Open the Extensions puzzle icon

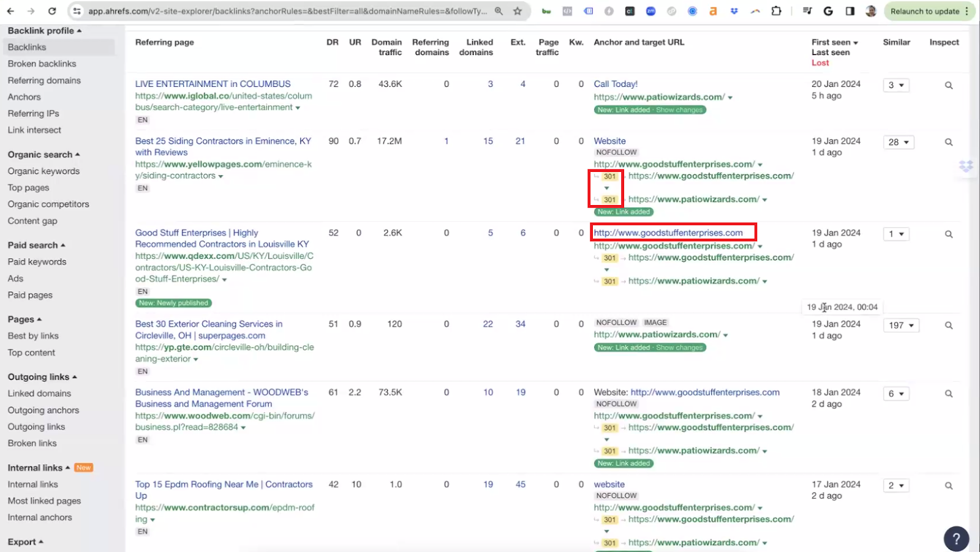tap(776, 11)
